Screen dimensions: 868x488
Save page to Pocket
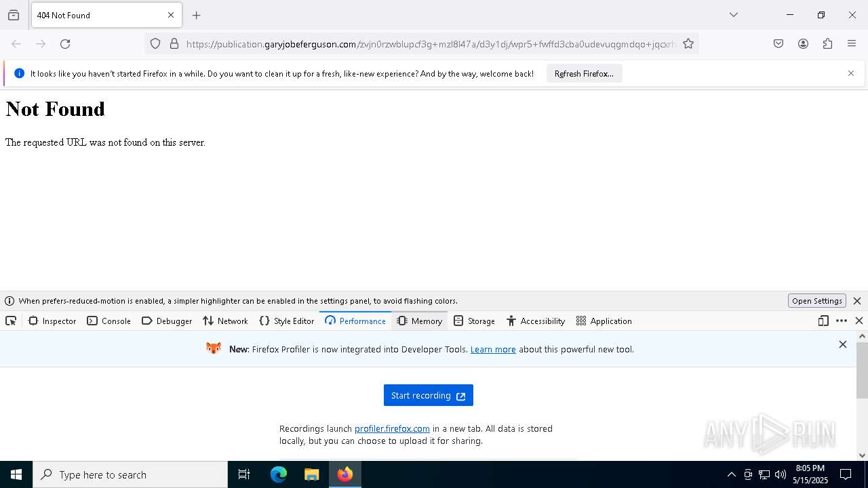coord(778,44)
